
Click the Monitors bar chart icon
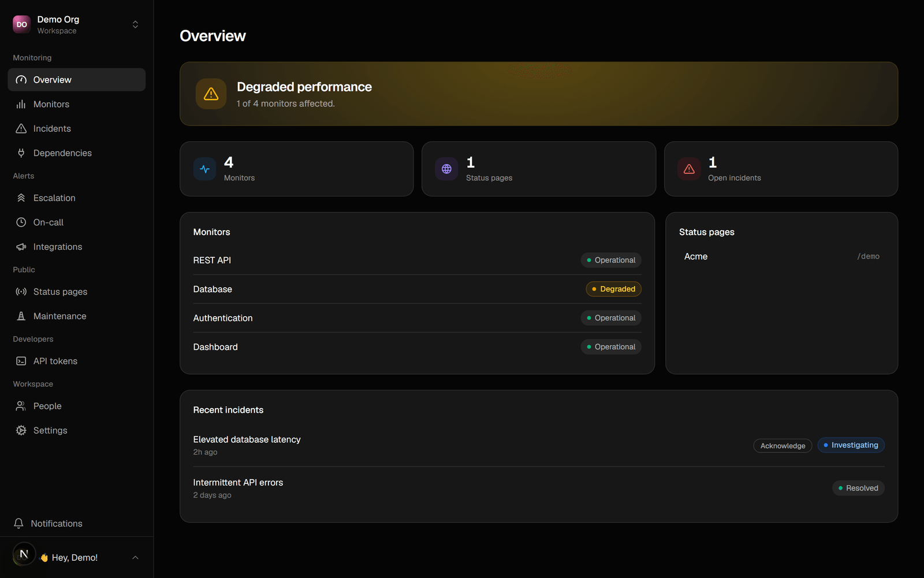coord(21,104)
